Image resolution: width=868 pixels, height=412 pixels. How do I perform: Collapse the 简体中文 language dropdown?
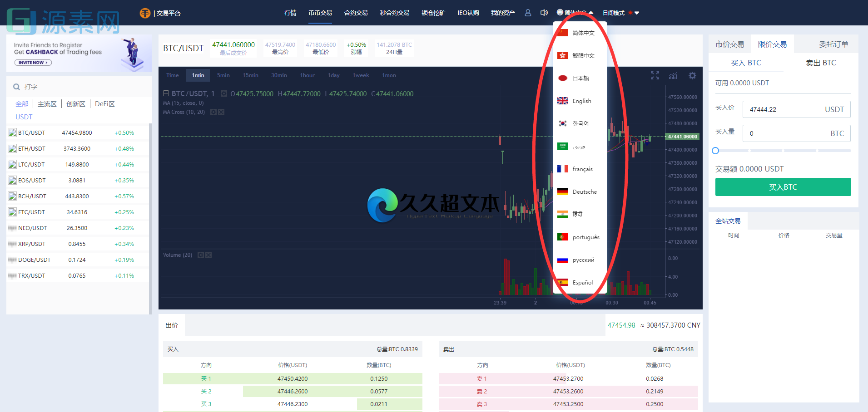(x=575, y=13)
